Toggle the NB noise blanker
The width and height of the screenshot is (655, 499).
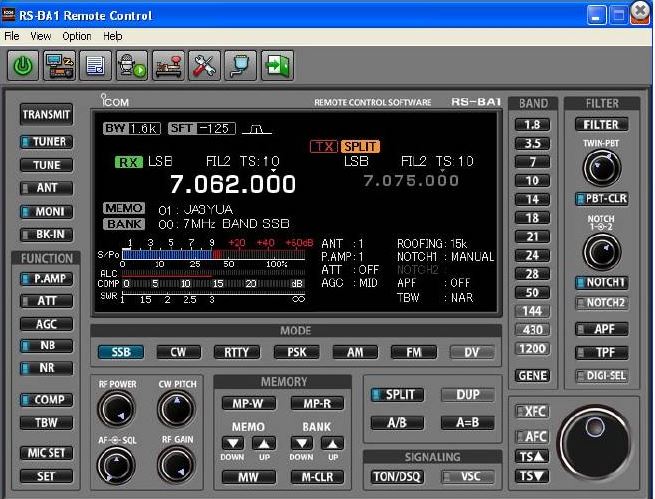click(46, 347)
